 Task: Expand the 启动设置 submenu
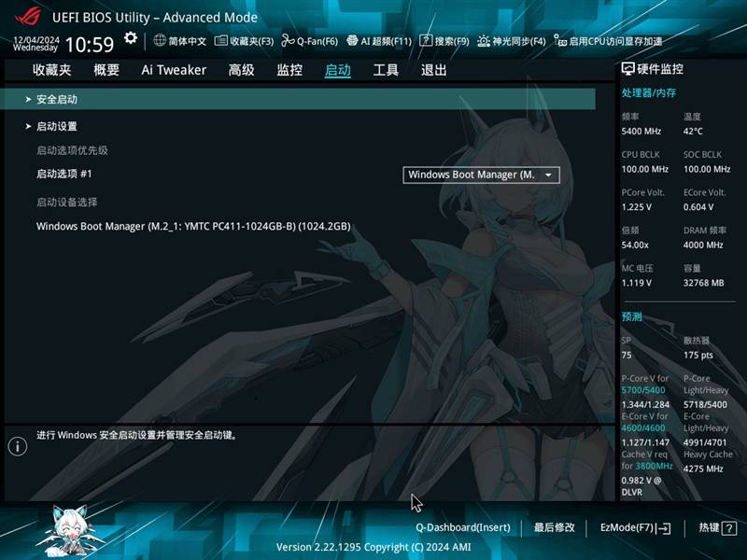click(57, 126)
